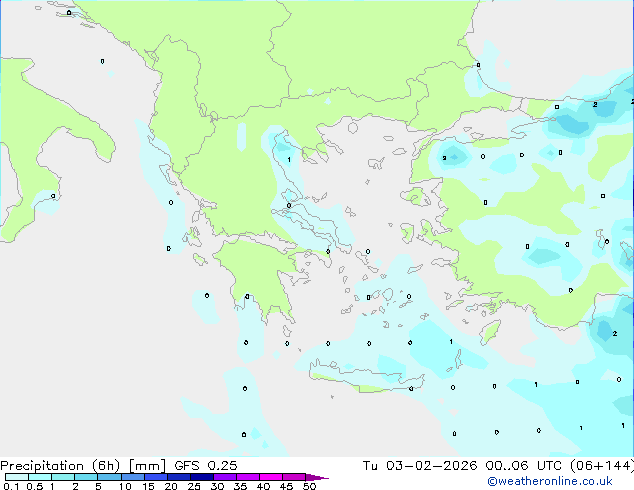Click the 'GFS 0.25' model label

tap(206, 466)
